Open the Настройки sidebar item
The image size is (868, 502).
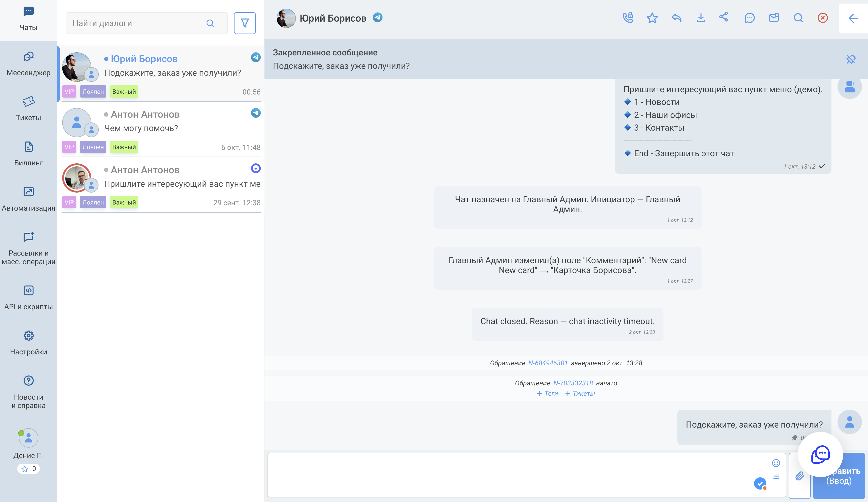point(29,342)
